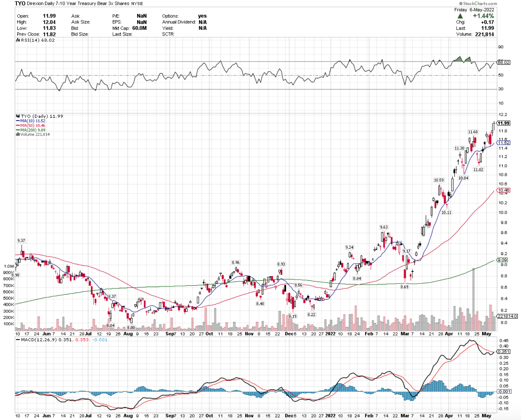The image size is (521, 420).
Task: Click the Options value yes
Action: pos(202,16)
